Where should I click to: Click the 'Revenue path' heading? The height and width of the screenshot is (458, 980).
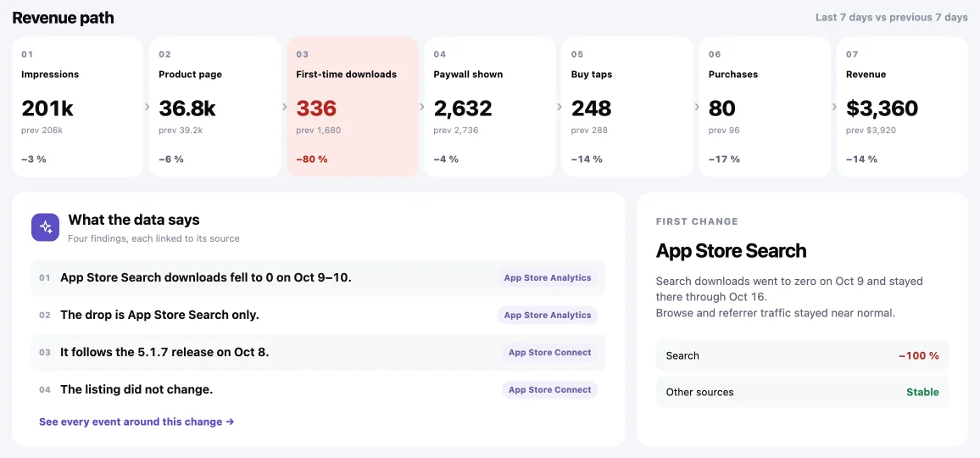pyautogui.click(x=63, y=18)
